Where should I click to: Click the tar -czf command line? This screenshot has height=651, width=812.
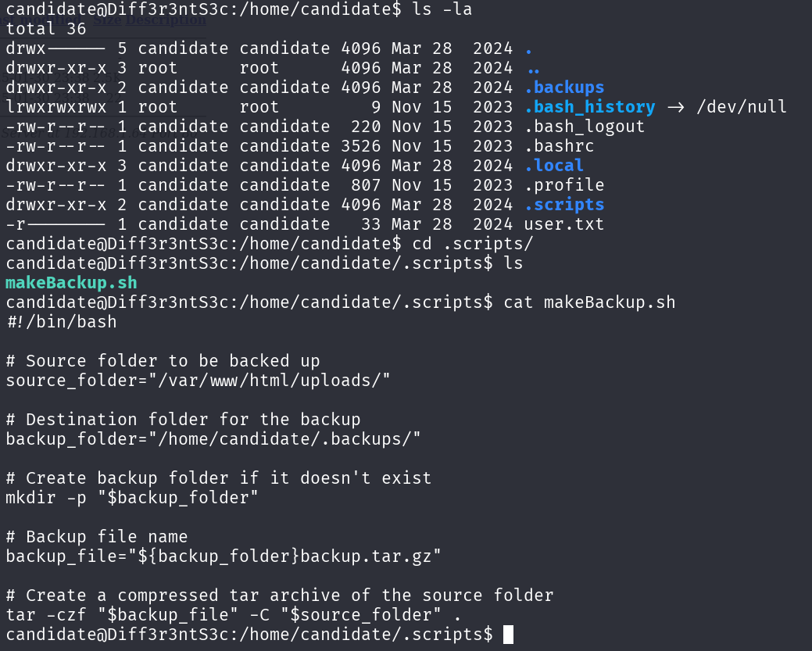click(234, 615)
